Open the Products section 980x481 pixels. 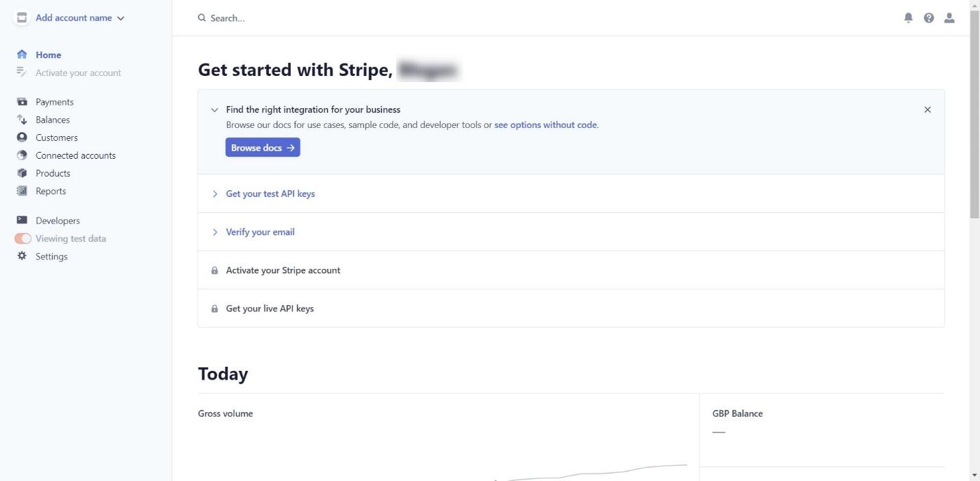pyautogui.click(x=53, y=173)
